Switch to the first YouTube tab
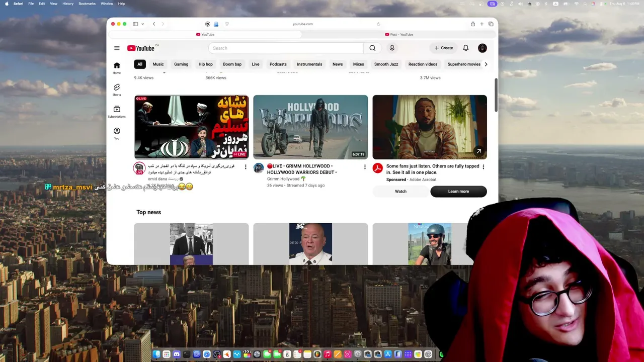 point(205,35)
